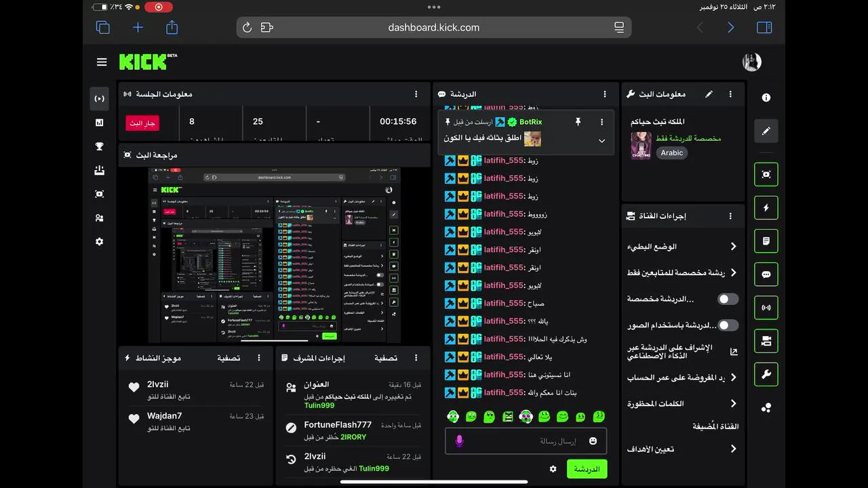868x488 pixels.
Task: Toggle session info broadcast widget in right sidebar
Action: click(766, 308)
